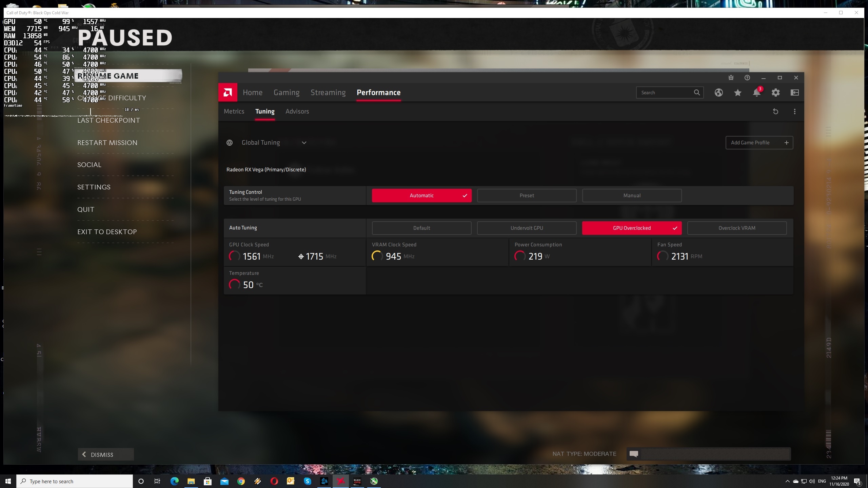Select Preset tuning control
Image resolution: width=868 pixels, height=488 pixels.
coord(527,196)
